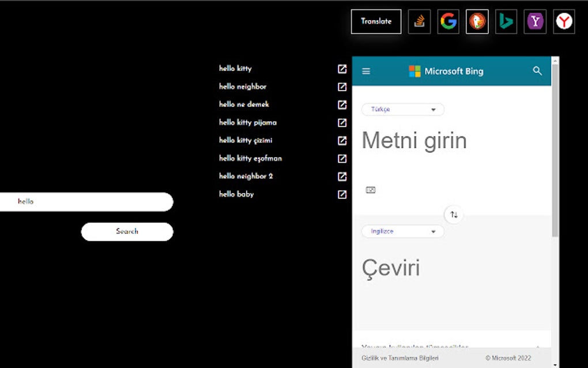Open the on-screen keyboard icon
Image resolution: width=588 pixels, height=368 pixels.
tap(371, 190)
